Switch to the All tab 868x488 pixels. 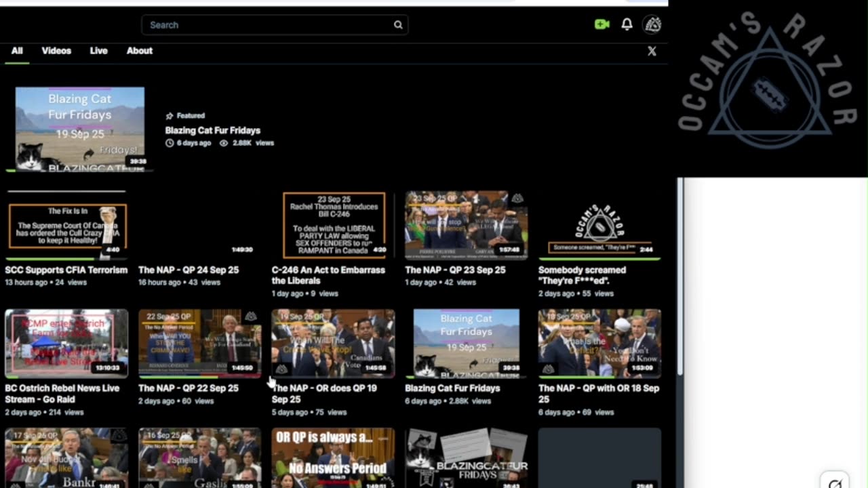(17, 51)
